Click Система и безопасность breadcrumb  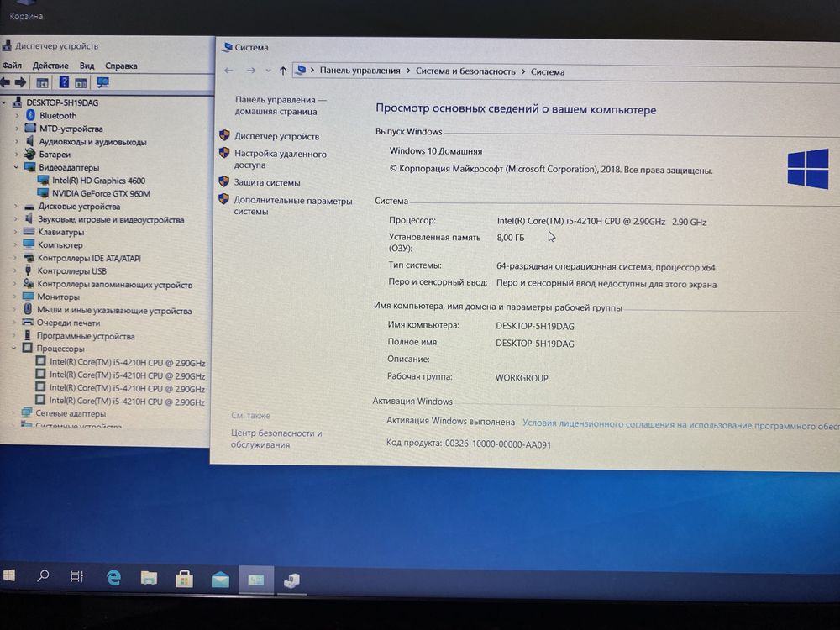tap(465, 71)
